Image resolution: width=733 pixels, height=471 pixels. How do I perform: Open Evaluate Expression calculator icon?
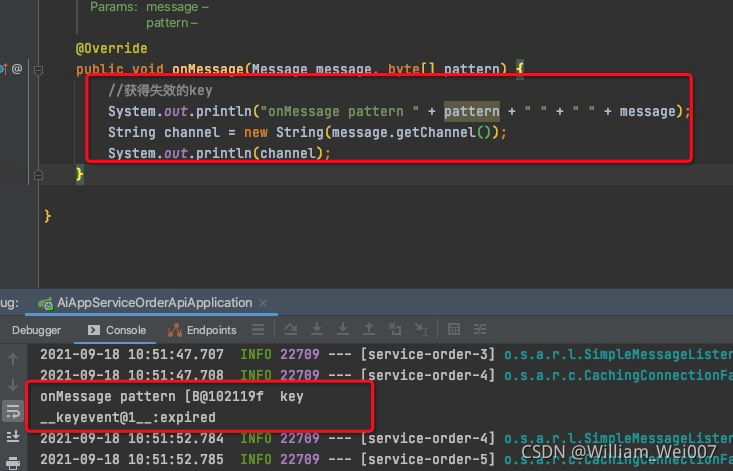pyautogui.click(x=454, y=329)
